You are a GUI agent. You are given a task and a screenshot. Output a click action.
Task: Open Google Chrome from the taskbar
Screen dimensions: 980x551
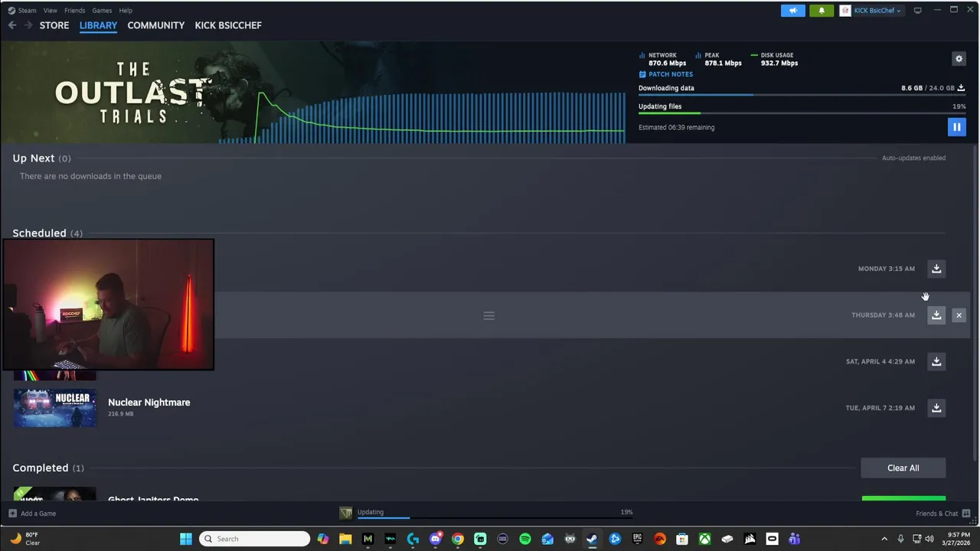[x=457, y=539]
